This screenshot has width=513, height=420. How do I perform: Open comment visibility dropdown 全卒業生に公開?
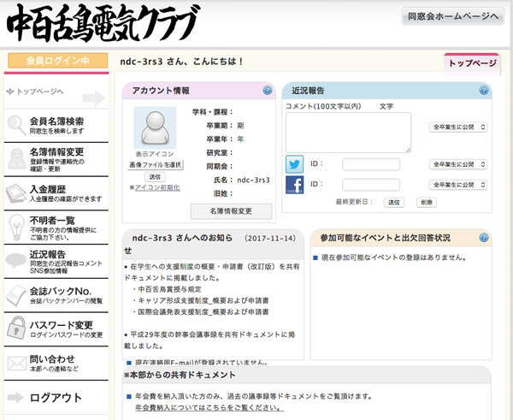[x=458, y=127]
